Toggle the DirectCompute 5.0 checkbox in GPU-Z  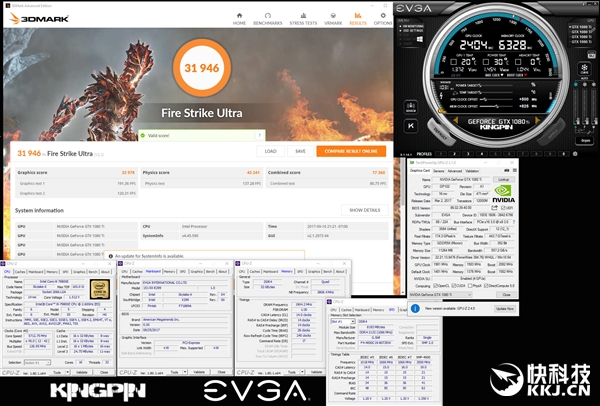(x=486, y=286)
